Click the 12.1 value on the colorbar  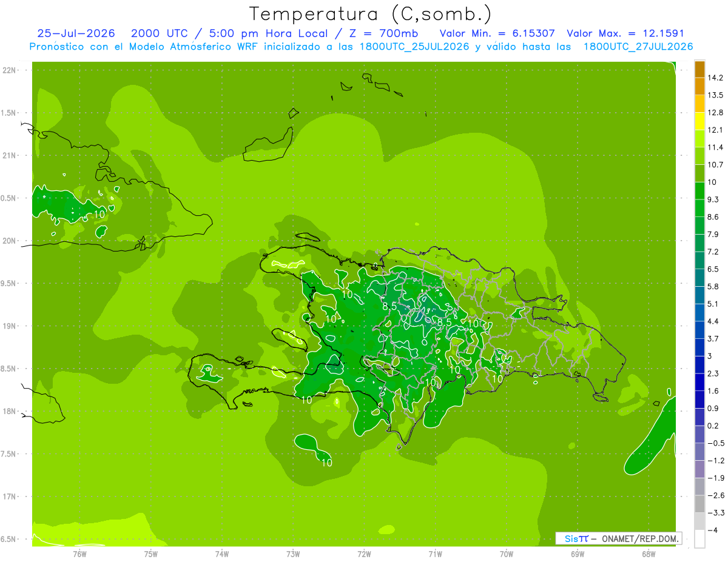[716, 130]
